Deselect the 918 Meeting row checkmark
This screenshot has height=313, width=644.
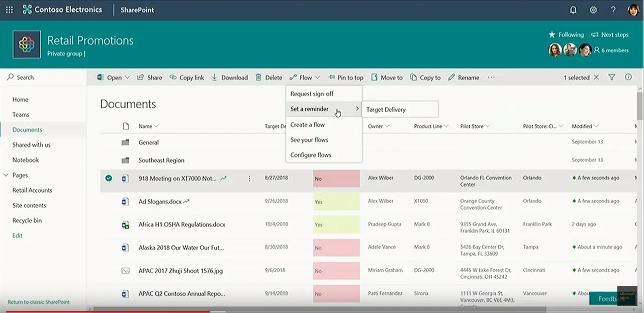tap(109, 178)
